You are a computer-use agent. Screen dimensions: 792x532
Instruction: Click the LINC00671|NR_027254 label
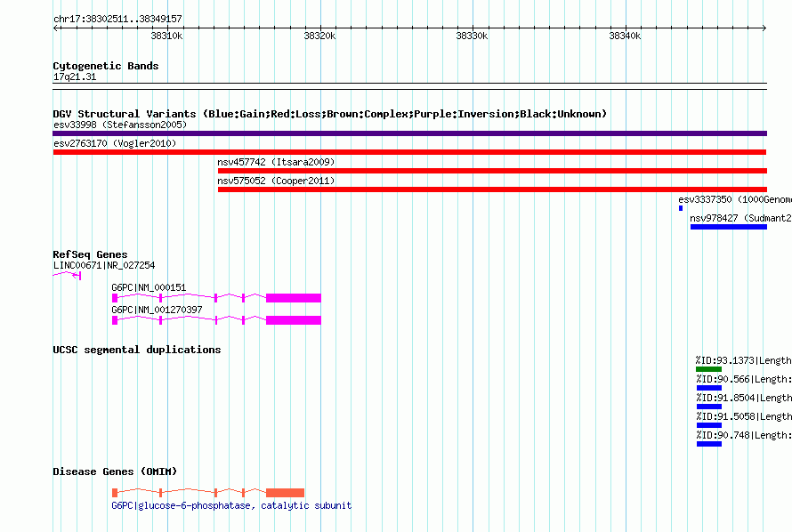(104, 265)
